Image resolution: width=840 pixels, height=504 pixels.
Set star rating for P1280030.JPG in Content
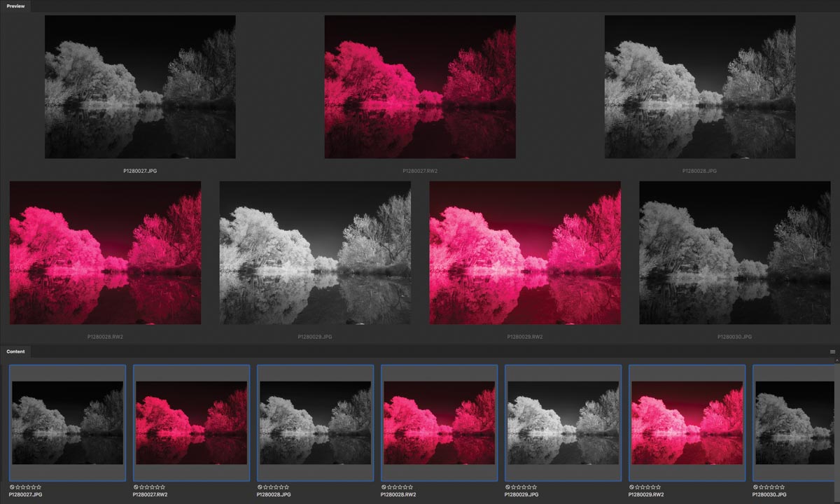coord(772,487)
